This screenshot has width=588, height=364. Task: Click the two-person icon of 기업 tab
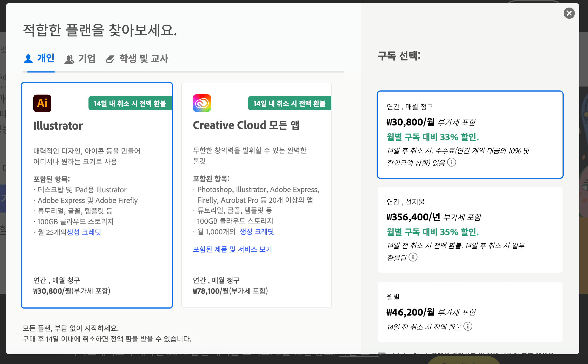pos(69,59)
